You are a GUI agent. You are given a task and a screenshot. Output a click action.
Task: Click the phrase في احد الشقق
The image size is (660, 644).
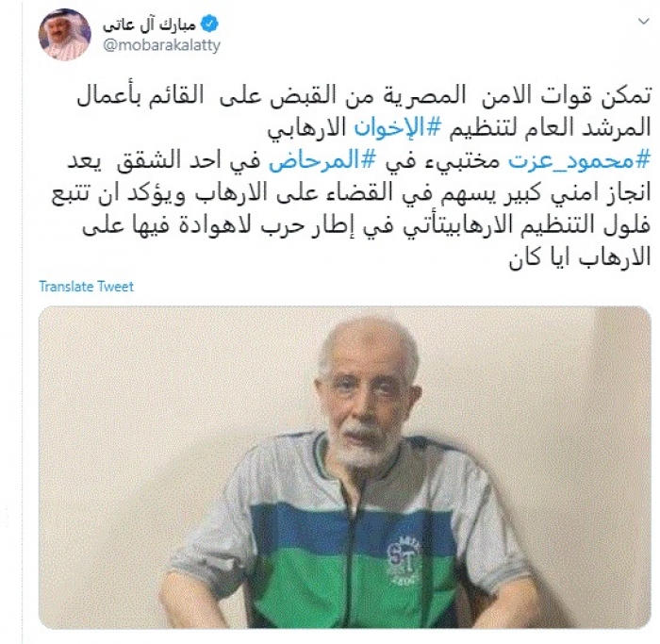(193, 161)
